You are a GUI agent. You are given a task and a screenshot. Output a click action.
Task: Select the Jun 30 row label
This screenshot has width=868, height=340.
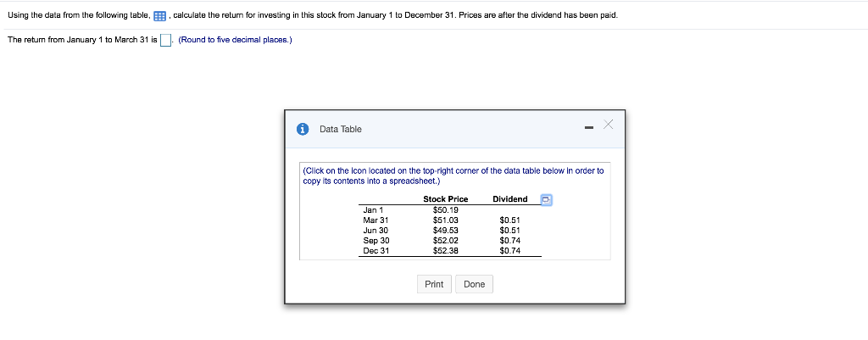[x=376, y=231]
